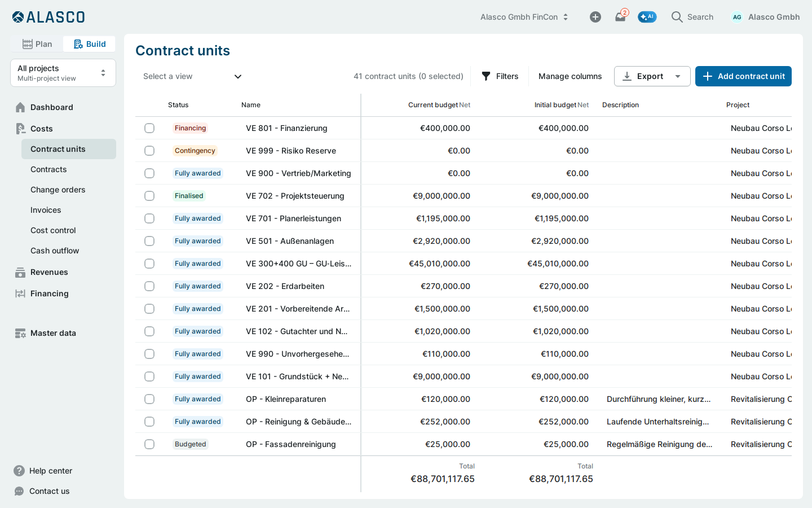Viewport: 812px width, 508px height.
Task: Open the Filters button
Action: (x=500, y=76)
